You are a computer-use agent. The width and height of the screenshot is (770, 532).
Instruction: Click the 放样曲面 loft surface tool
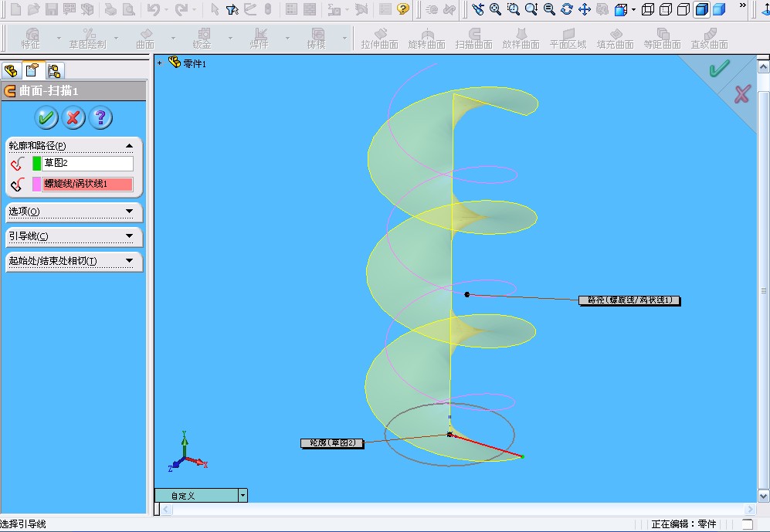point(521,39)
